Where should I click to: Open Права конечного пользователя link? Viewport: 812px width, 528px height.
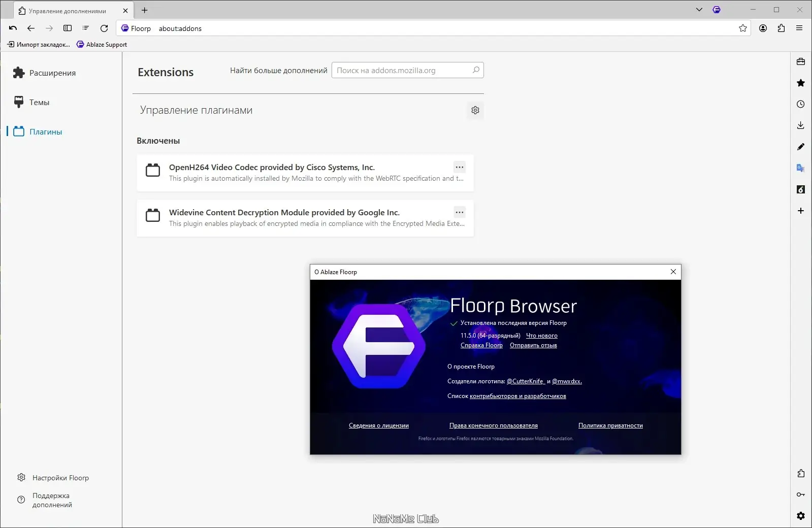click(494, 425)
